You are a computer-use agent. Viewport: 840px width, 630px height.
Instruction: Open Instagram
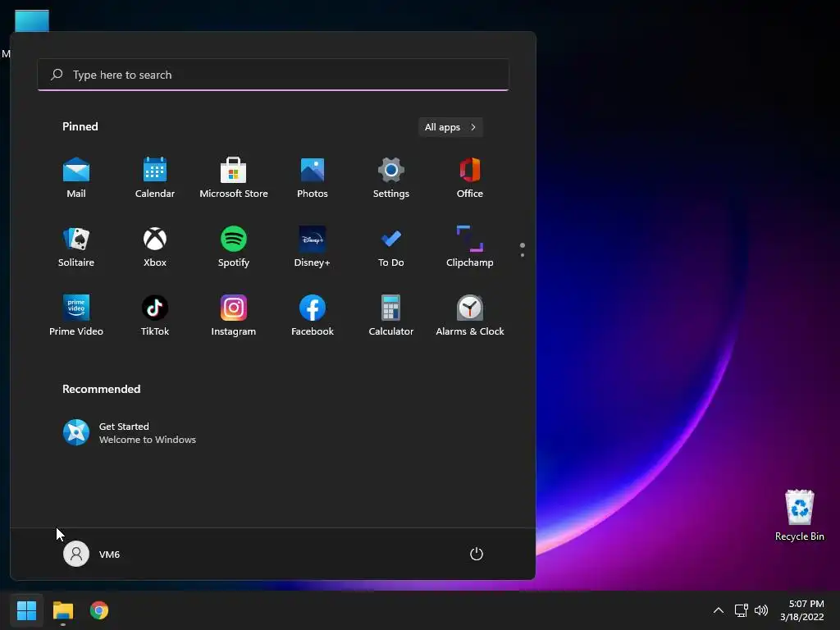coord(234,316)
